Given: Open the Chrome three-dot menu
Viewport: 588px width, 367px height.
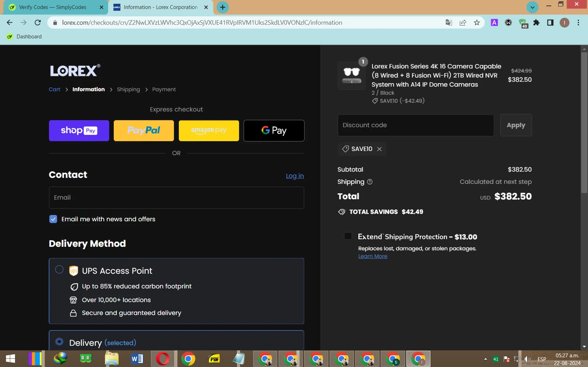Looking at the screenshot, I should coord(578,23).
